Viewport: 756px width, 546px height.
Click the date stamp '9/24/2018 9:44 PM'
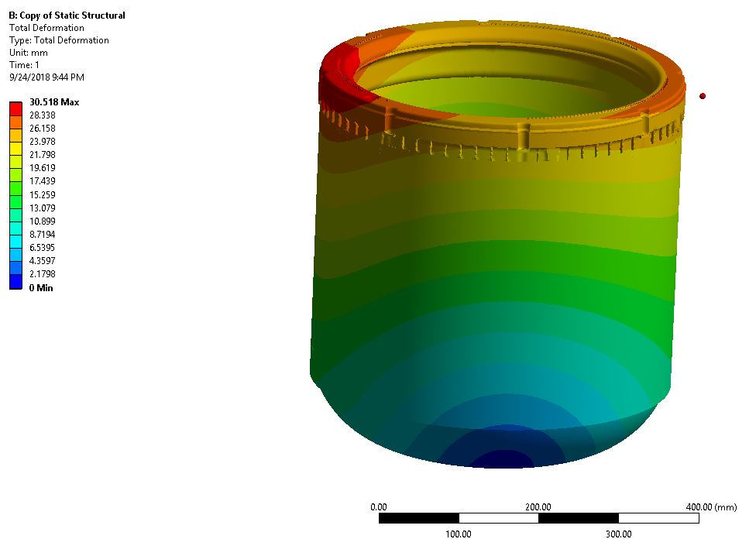(x=46, y=77)
